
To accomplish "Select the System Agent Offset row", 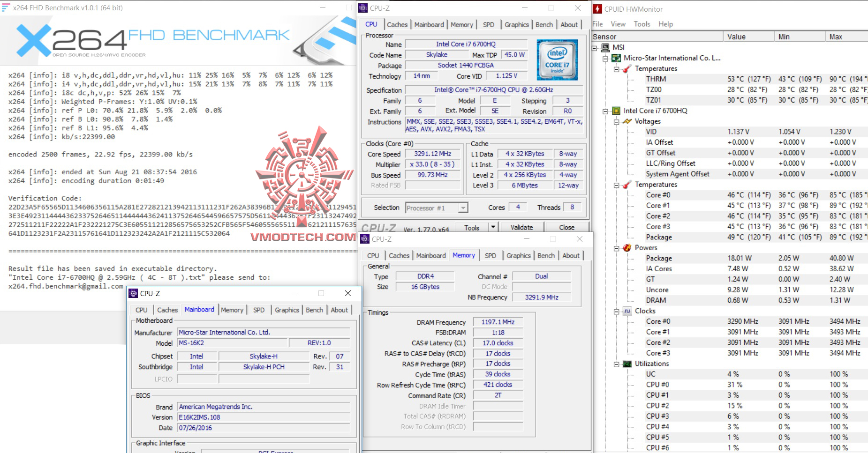I will coord(730,174).
